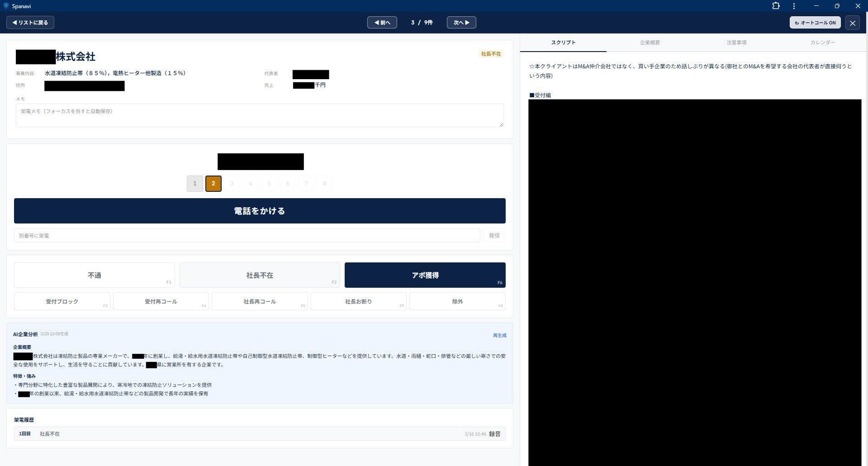The height and width of the screenshot is (466, 868).
Task: Click the minimize icon in the title bar
Action: click(x=816, y=6)
